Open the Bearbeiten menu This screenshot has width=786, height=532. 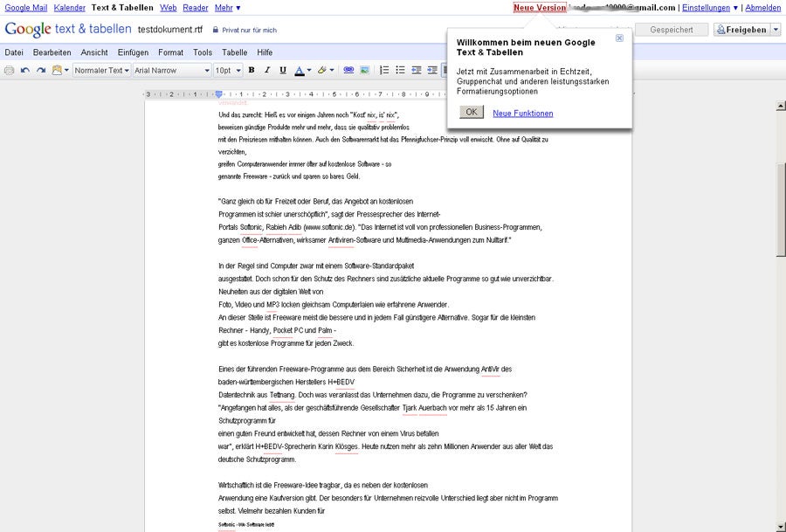[52, 52]
